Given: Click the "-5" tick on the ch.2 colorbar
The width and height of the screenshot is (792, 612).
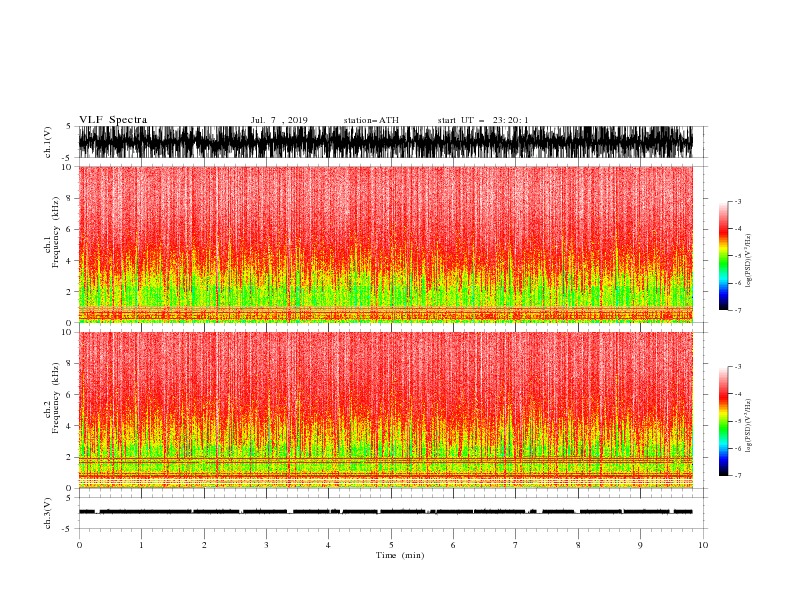Looking at the screenshot, I should click(738, 421).
